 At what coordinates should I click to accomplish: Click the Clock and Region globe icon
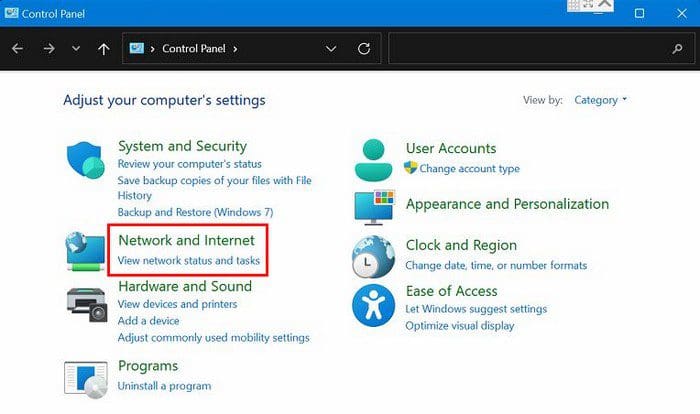coord(373,257)
